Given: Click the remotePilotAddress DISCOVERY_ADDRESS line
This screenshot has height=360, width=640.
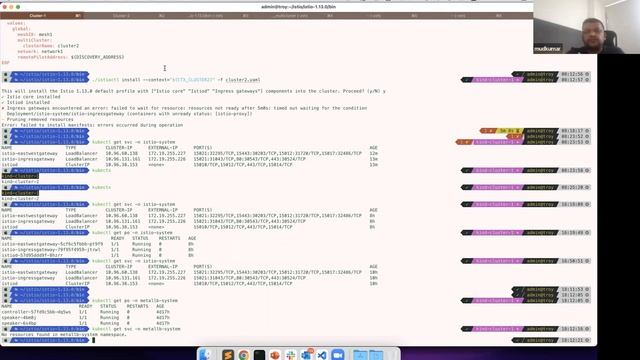Looking at the screenshot, I should [x=71, y=57].
